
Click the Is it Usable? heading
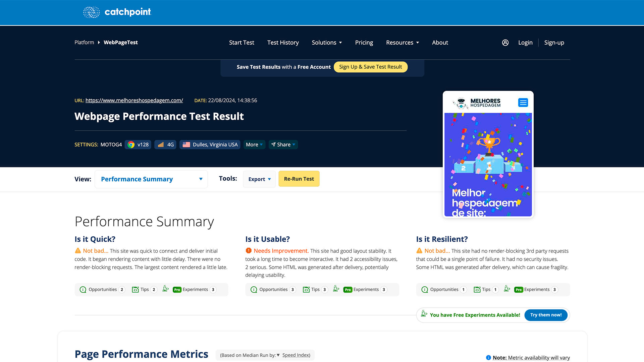[x=267, y=239]
